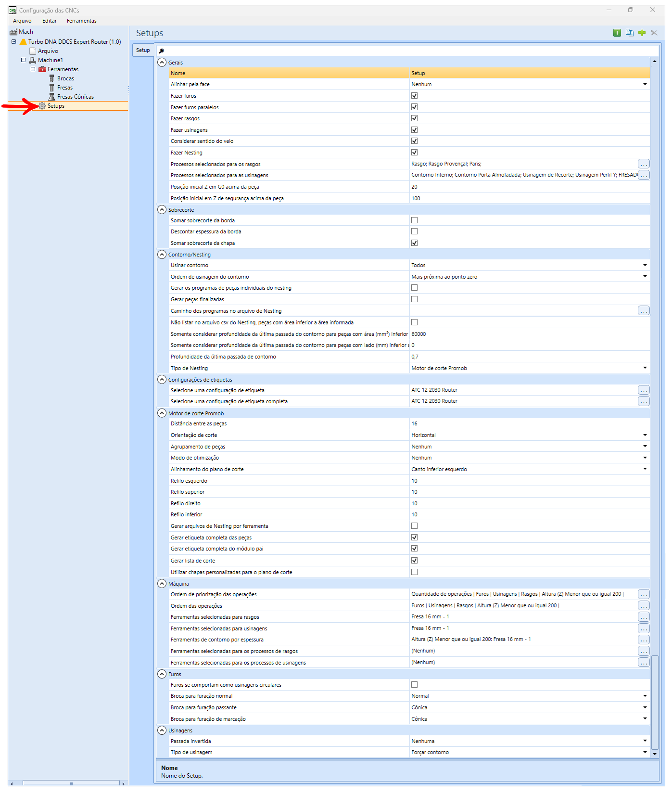672x794 pixels.
Task: Browse Caminho dos programas no arquivo de Nesting
Action: click(x=644, y=311)
